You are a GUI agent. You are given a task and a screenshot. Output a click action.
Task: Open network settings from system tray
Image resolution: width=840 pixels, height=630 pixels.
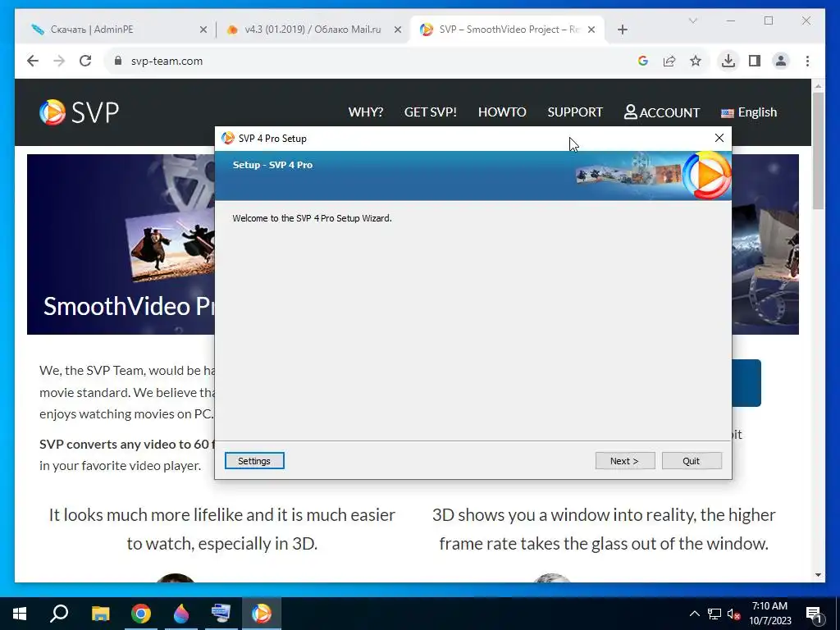click(714, 614)
